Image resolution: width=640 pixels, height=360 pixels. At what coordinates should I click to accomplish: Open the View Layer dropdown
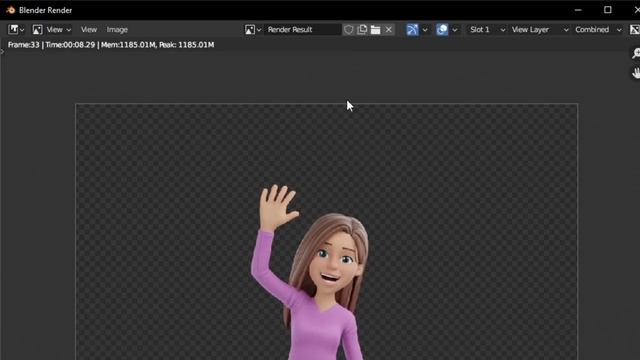coord(540,29)
